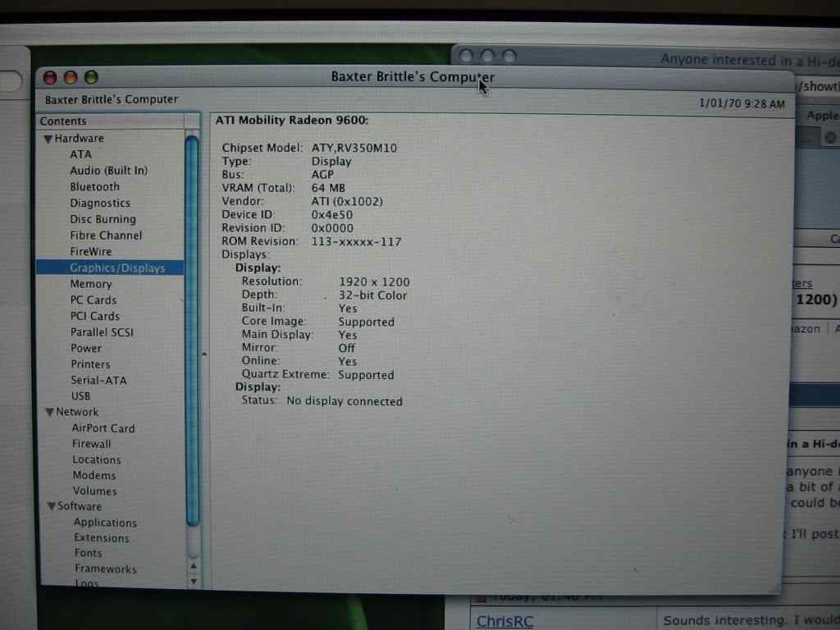Open the ChrisRC username link in browser
The image size is (840, 630).
coord(504,621)
